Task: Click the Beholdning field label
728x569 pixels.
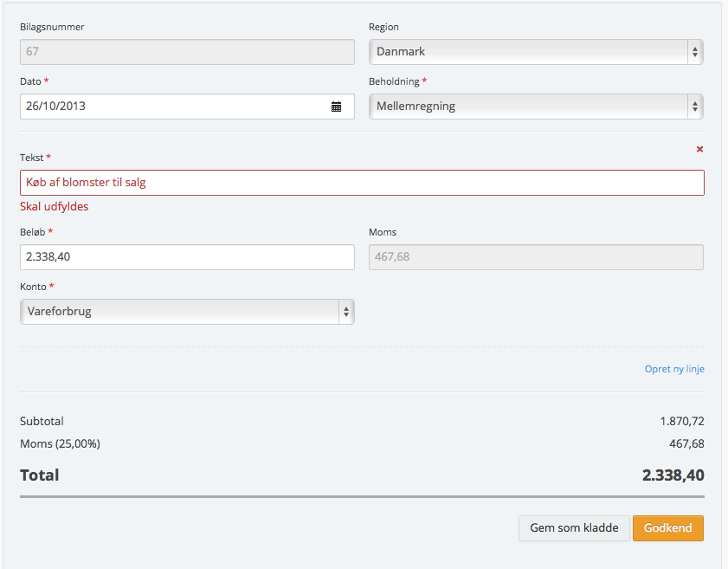Action: (x=394, y=81)
